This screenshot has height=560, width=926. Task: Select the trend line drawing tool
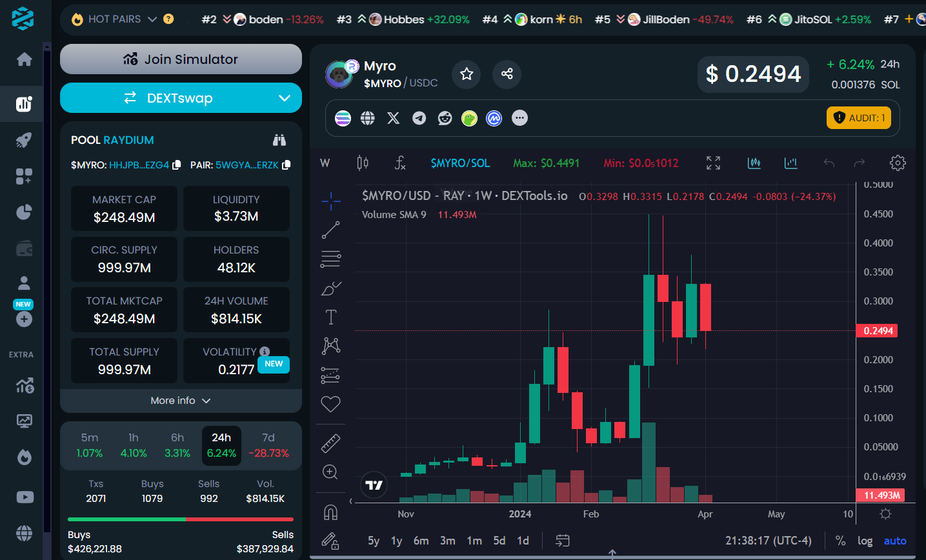click(x=330, y=230)
